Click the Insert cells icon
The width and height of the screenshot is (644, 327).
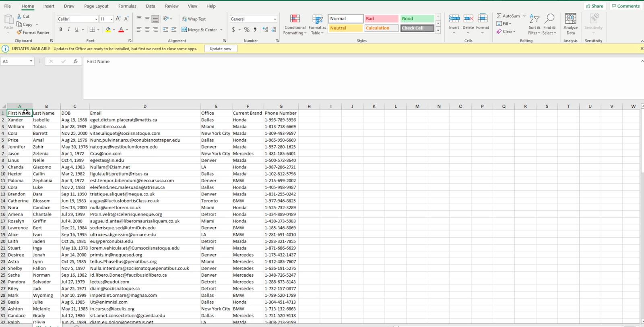point(454,19)
